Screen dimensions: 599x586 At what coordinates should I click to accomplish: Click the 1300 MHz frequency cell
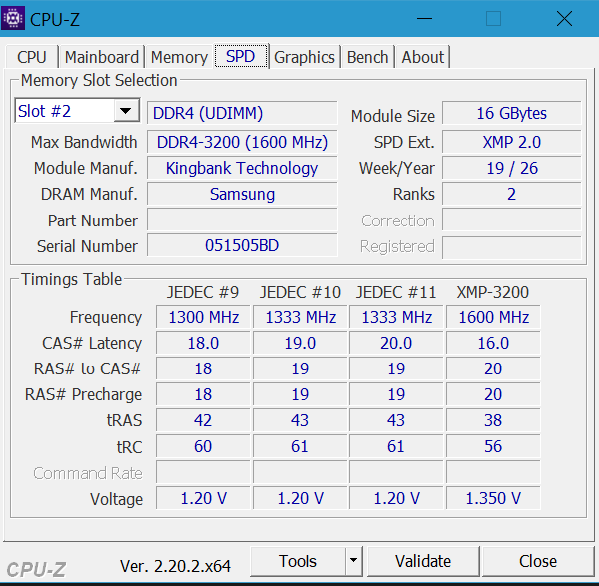click(203, 317)
